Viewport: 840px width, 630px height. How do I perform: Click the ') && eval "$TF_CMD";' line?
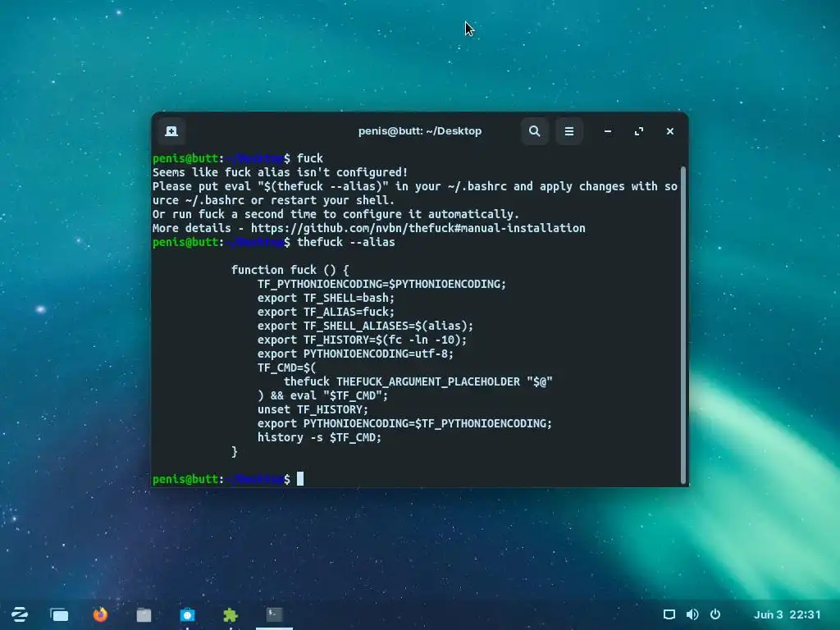(x=322, y=395)
